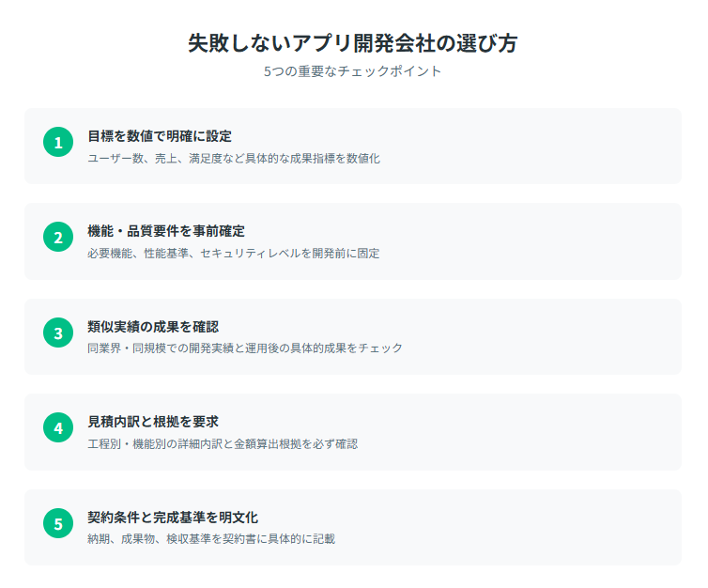Click the description about ユーザー数、売上、満足度

tap(234, 159)
